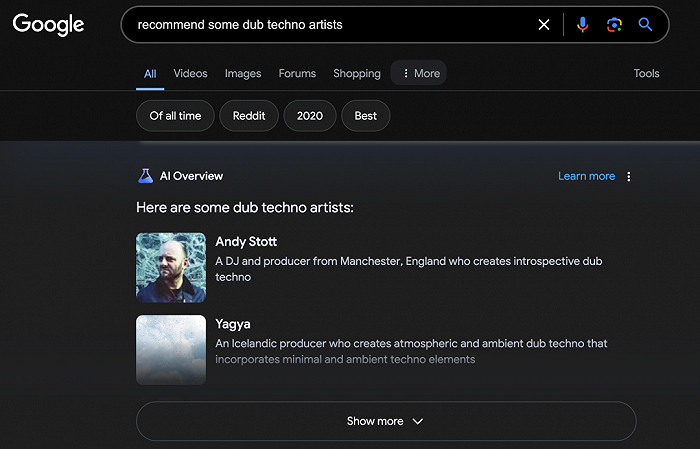Switch to the Images tab
The image size is (700, 449).
pos(243,73)
